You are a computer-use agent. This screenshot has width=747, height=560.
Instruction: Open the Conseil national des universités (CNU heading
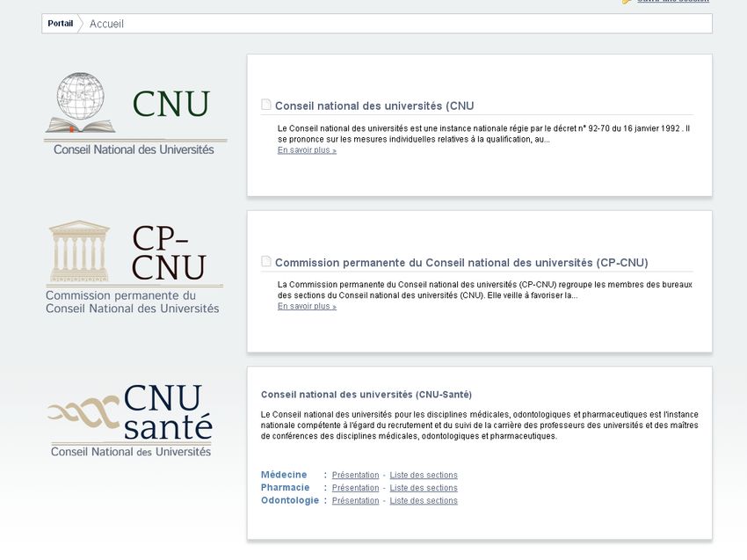[374, 106]
